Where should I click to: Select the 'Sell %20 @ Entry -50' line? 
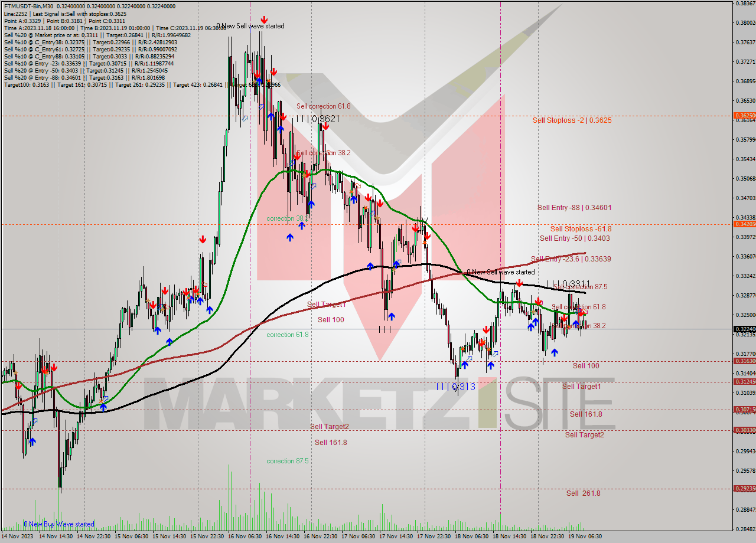coord(86,70)
